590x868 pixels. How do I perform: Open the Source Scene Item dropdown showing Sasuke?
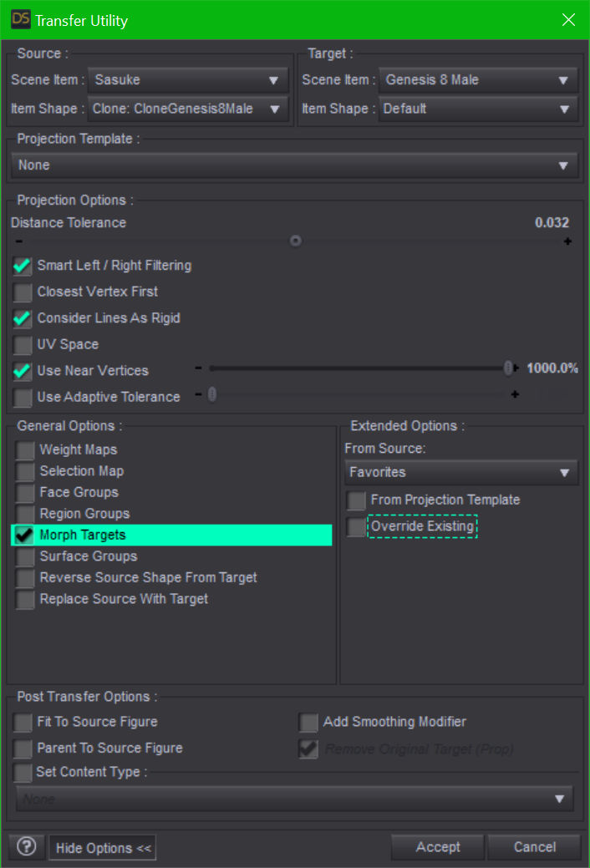(x=187, y=80)
